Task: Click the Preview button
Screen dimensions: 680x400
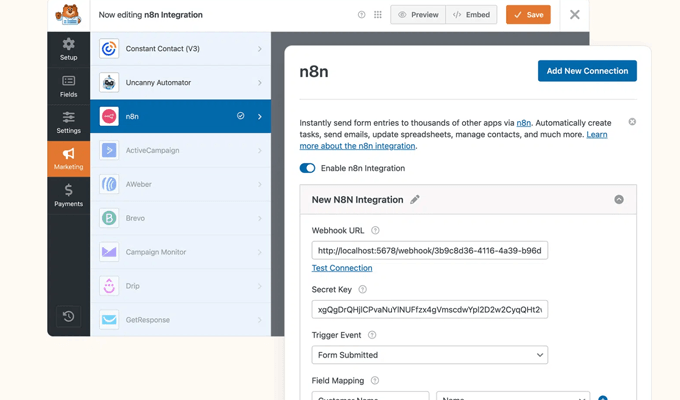Action: pyautogui.click(x=418, y=15)
